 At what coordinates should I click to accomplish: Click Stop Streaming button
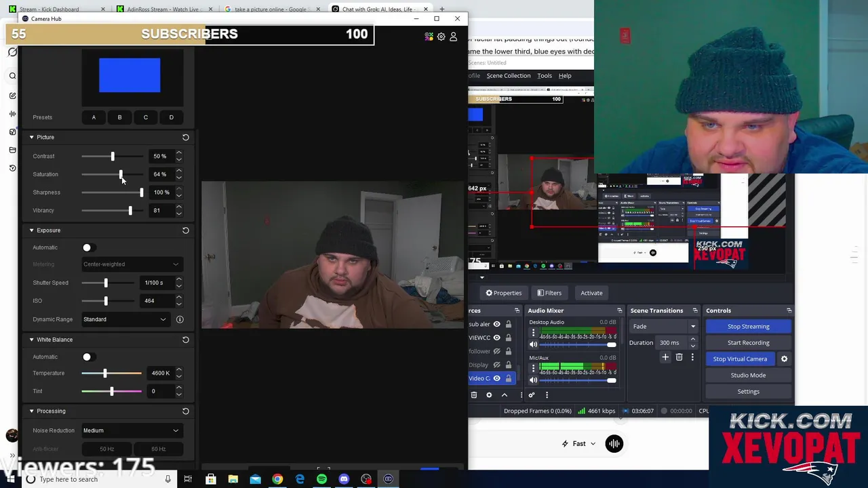point(748,327)
